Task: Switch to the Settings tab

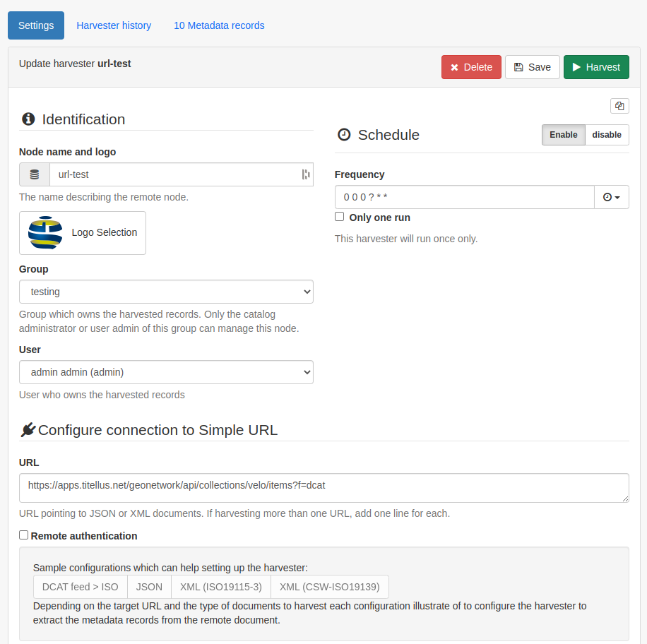Action: click(x=36, y=25)
